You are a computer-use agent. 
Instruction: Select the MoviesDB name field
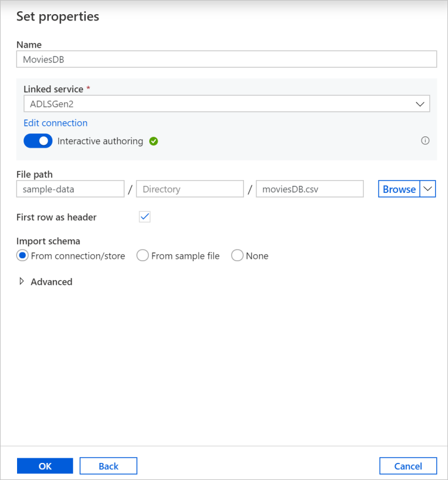pos(226,59)
